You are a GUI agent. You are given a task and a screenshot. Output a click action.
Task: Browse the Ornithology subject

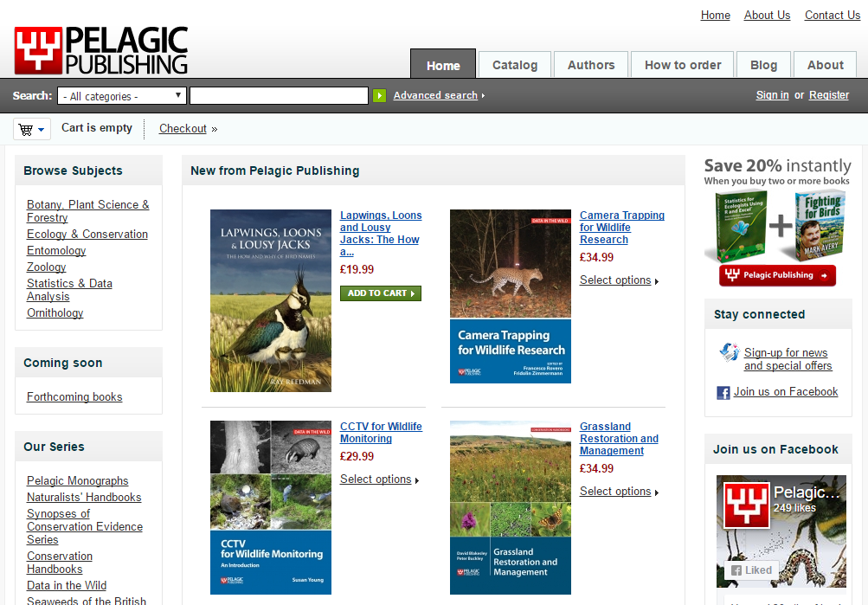55,312
